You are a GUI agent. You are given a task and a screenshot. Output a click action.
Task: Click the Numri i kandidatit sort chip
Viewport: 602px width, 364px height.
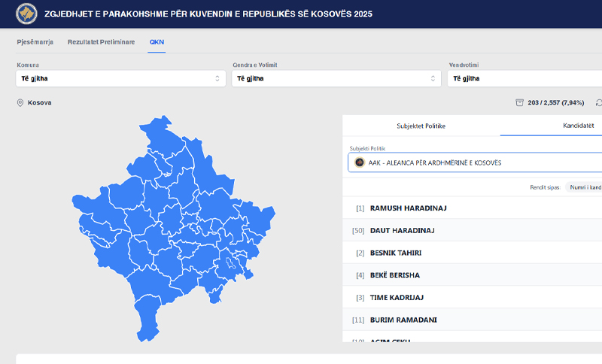(585, 187)
